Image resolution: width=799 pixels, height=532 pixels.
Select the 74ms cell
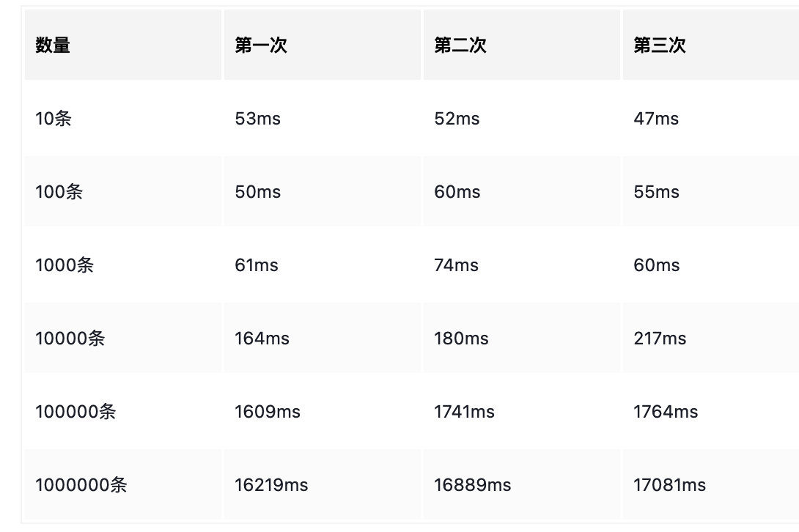[522, 265]
